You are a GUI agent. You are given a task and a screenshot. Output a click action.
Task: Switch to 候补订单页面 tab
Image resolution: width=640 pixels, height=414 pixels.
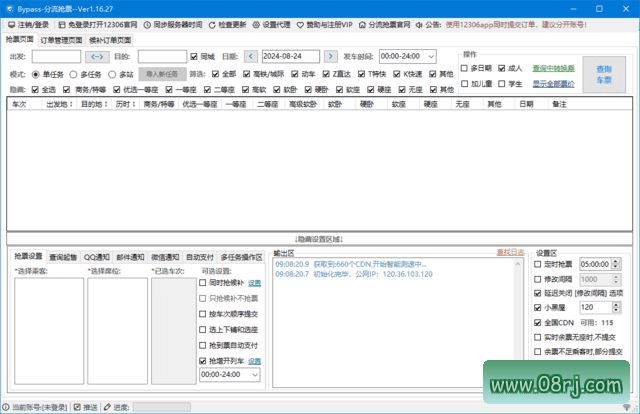click(110, 40)
